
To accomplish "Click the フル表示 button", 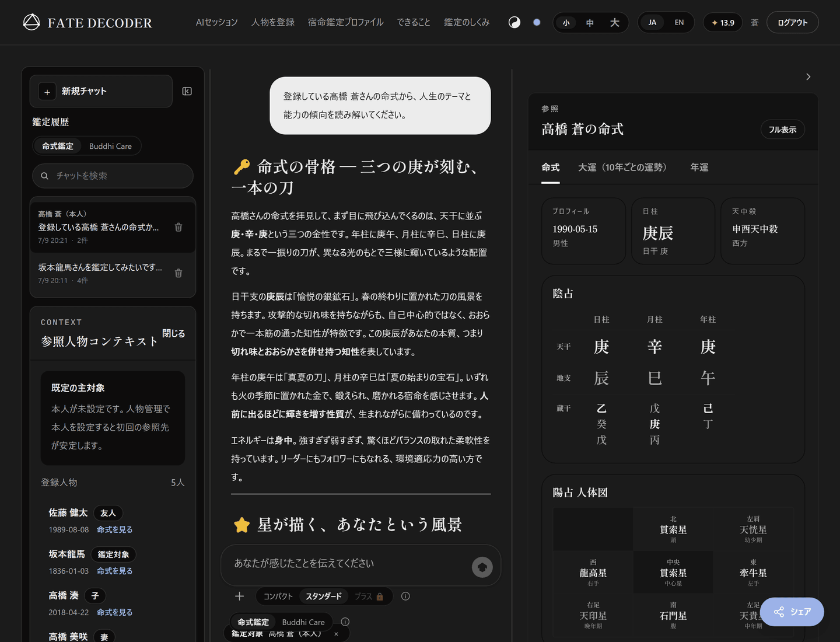I will tap(782, 130).
